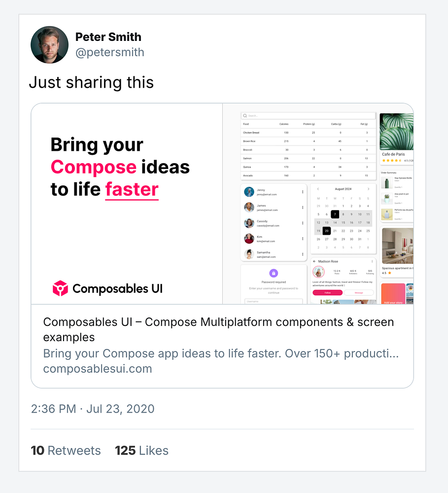Go to previous month in calendar
The width and height of the screenshot is (448, 493).
click(318, 189)
